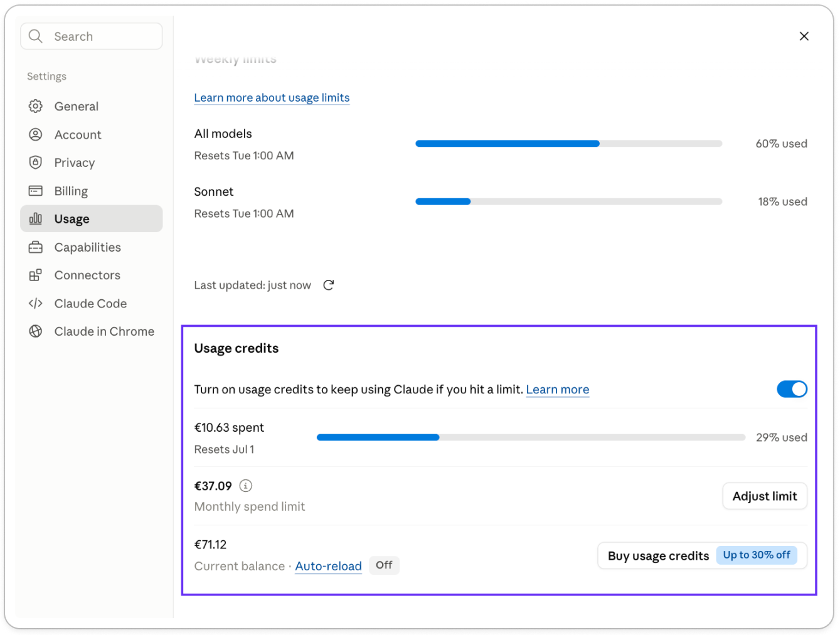Click the 18% used text

pos(782,201)
